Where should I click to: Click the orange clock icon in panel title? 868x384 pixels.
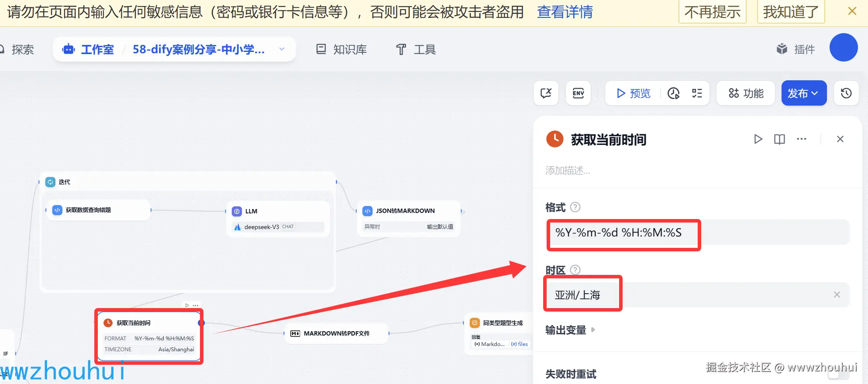[555, 139]
